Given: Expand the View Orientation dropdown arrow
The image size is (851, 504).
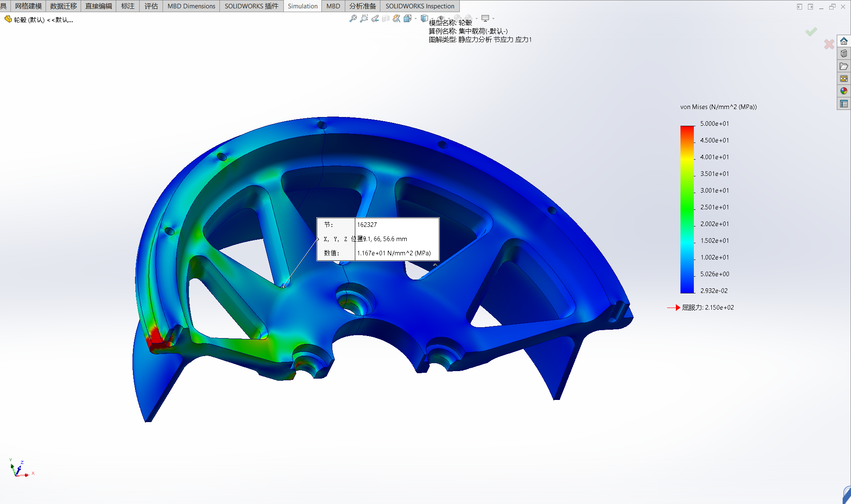Looking at the screenshot, I should point(416,18).
